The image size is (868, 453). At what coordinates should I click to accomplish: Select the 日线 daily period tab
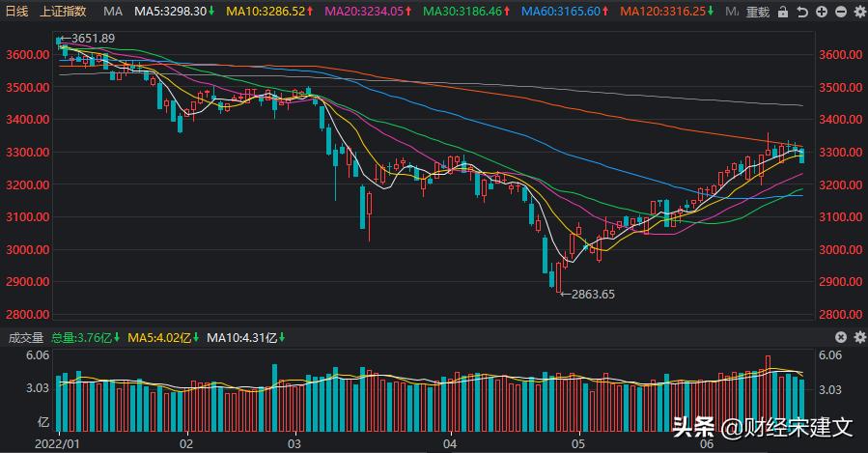tap(17, 12)
